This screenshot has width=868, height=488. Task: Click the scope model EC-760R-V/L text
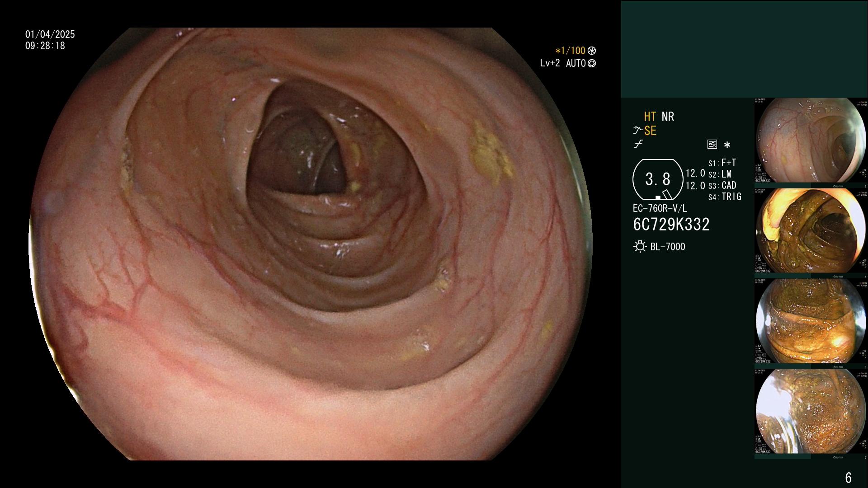(660, 208)
